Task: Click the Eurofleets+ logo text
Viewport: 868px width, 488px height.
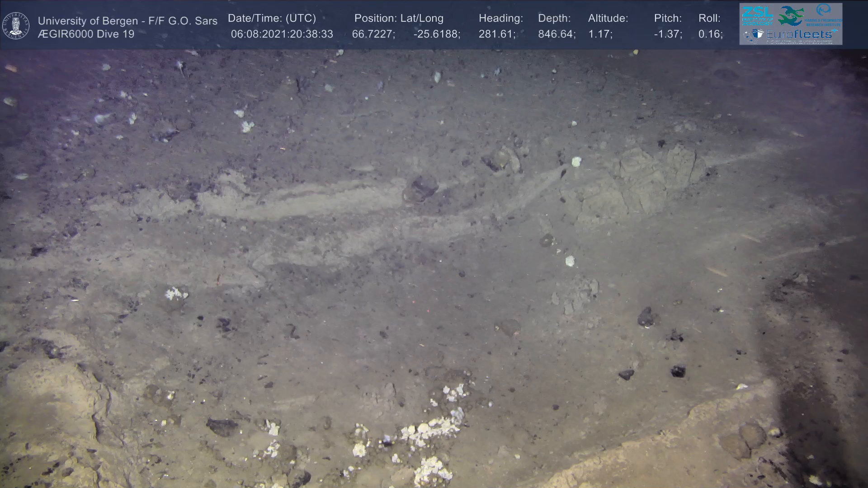Action: coord(799,34)
